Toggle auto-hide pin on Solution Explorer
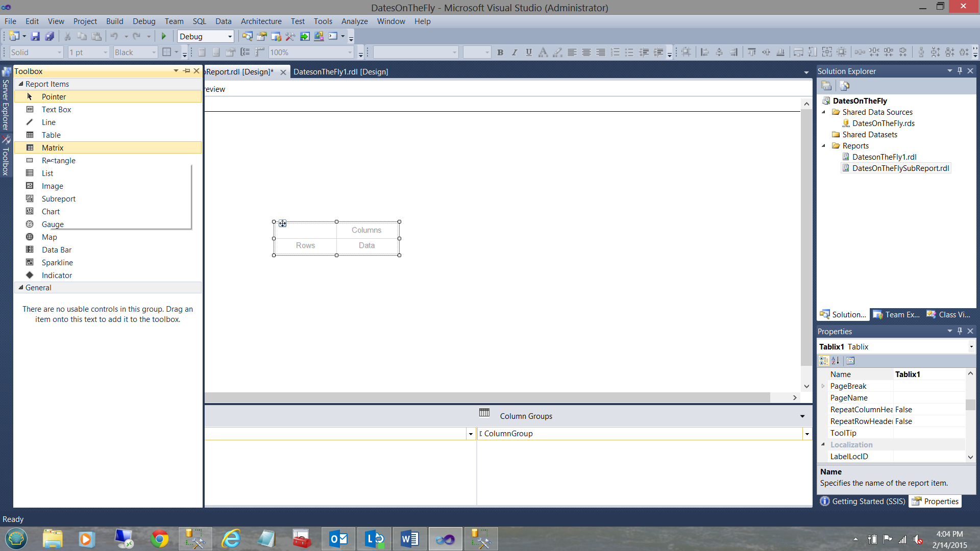Viewport: 980px width, 551px height. 960,71
